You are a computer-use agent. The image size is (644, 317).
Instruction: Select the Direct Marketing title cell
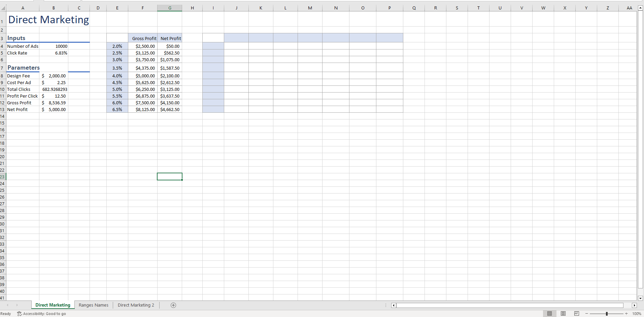[48, 20]
